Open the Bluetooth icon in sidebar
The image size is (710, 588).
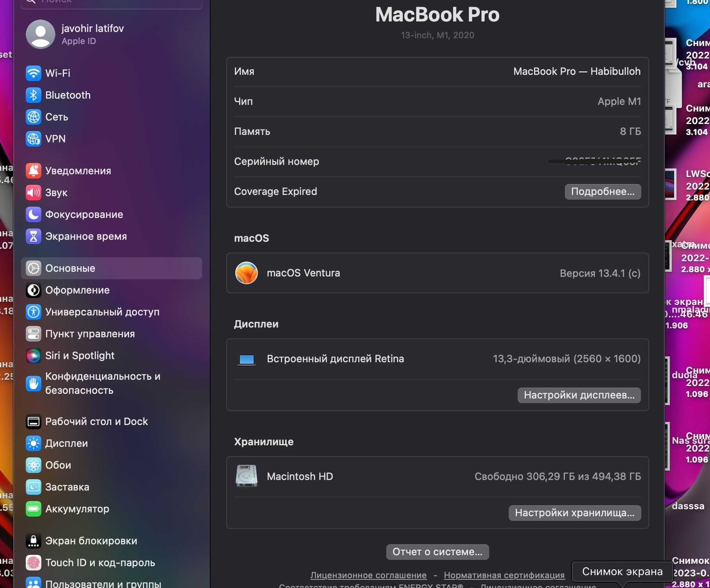[34, 95]
